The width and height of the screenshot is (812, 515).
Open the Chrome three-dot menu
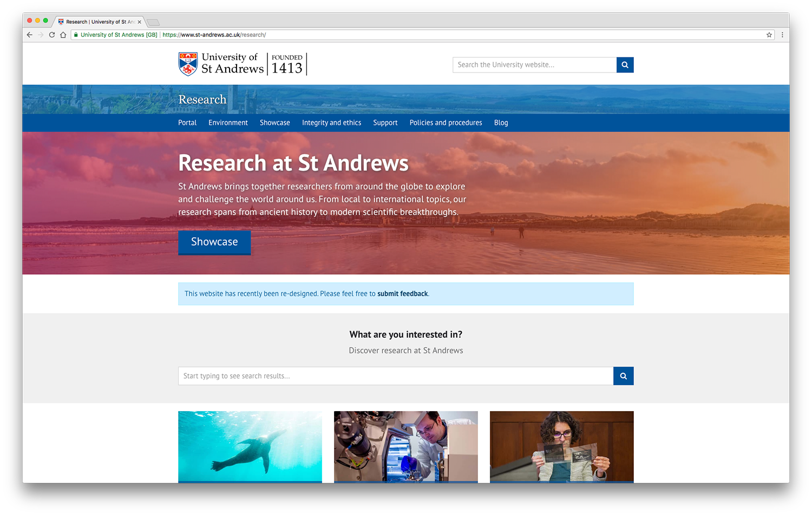(x=782, y=35)
